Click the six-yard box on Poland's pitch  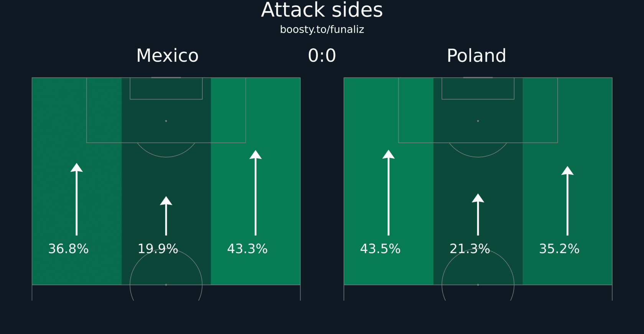(478, 89)
